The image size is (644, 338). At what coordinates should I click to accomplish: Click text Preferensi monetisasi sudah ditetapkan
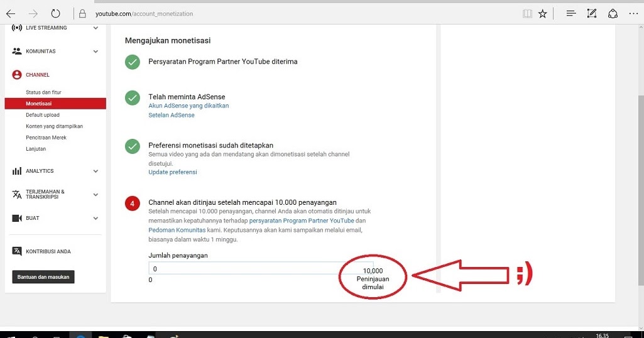pos(210,145)
